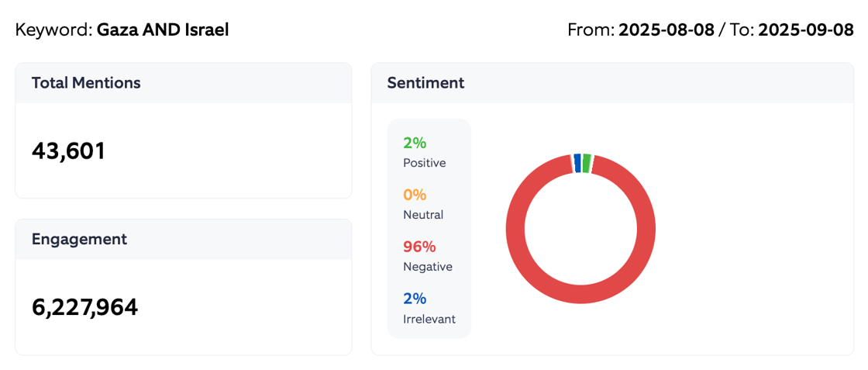The height and width of the screenshot is (370, 868).
Task: Select the 0% Neutral legend entry
Action: point(423,204)
